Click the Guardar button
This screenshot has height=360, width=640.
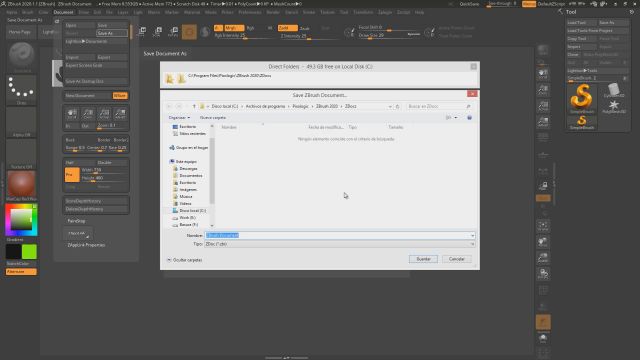point(423,259)
